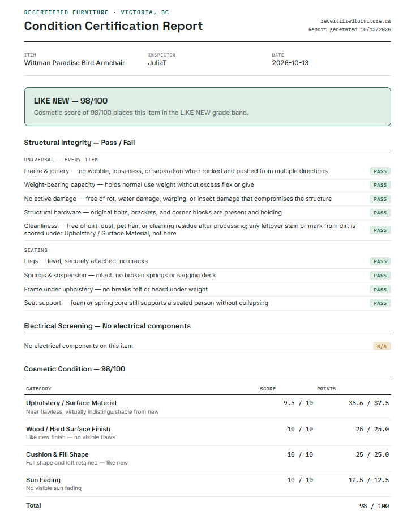Select the Sun Fading category row
Viewport: 420px width, 511px height.
coord(207,484)
